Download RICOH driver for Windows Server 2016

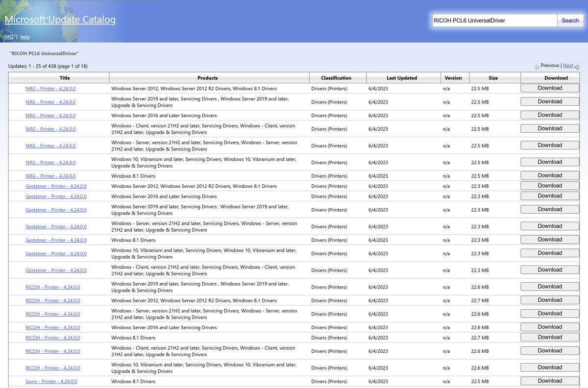[550, 327]
